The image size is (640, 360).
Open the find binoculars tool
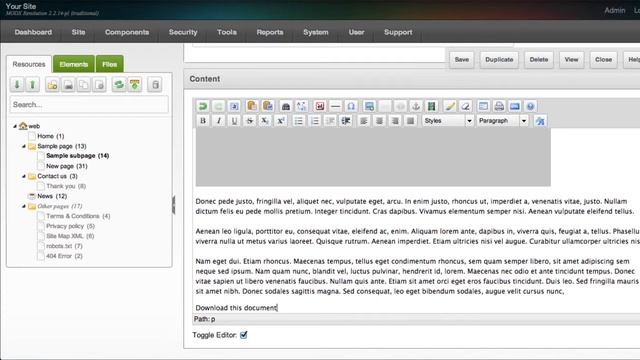(x=286, y=107)
